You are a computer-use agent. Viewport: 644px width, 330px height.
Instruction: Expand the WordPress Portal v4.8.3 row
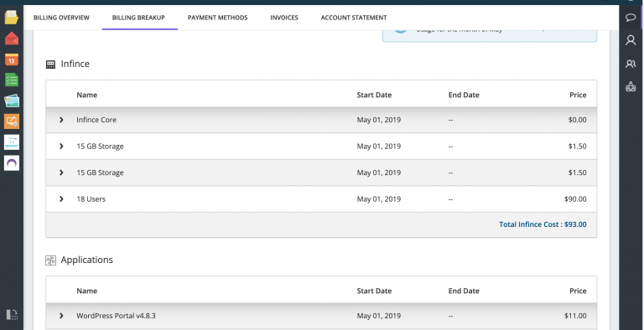[x=61, y=316]
